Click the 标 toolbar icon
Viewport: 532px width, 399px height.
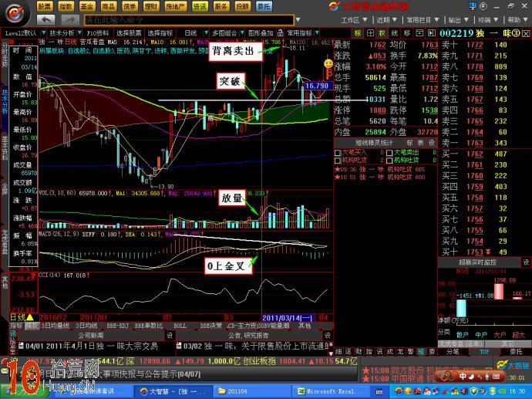[358, 33]
